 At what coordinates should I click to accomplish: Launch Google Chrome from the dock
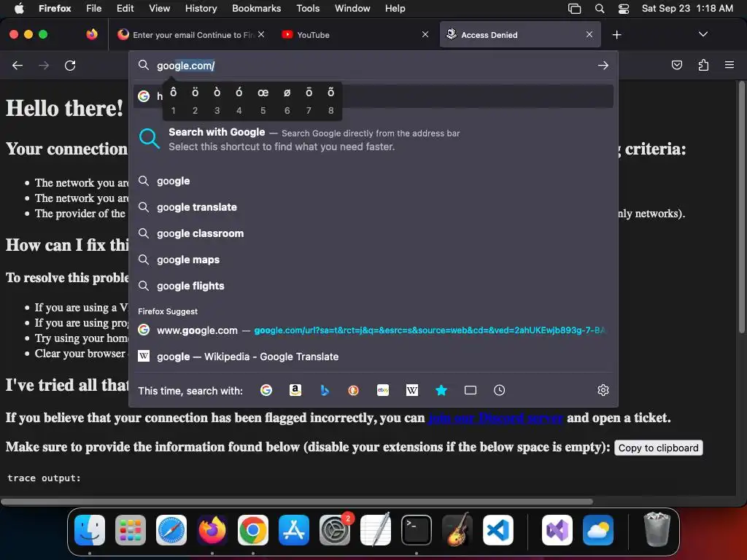[x=253, y=530]
